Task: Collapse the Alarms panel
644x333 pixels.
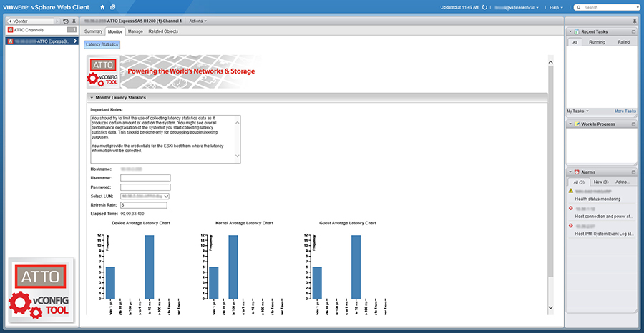Action: pos(570,172)
